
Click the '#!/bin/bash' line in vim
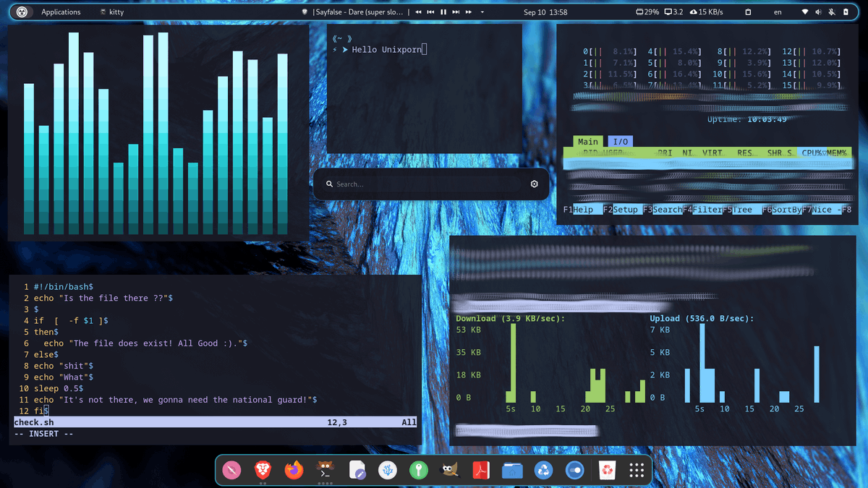click(62, 288)
